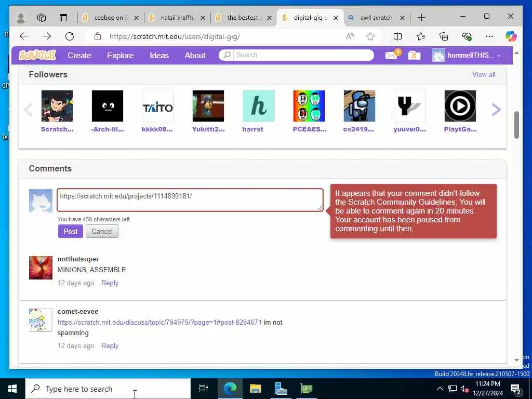Image resolution: width=532 pixels, height=399 pixels.
Task: Switch to the "natsii kraffti" tab
Action: coord(177,18)
